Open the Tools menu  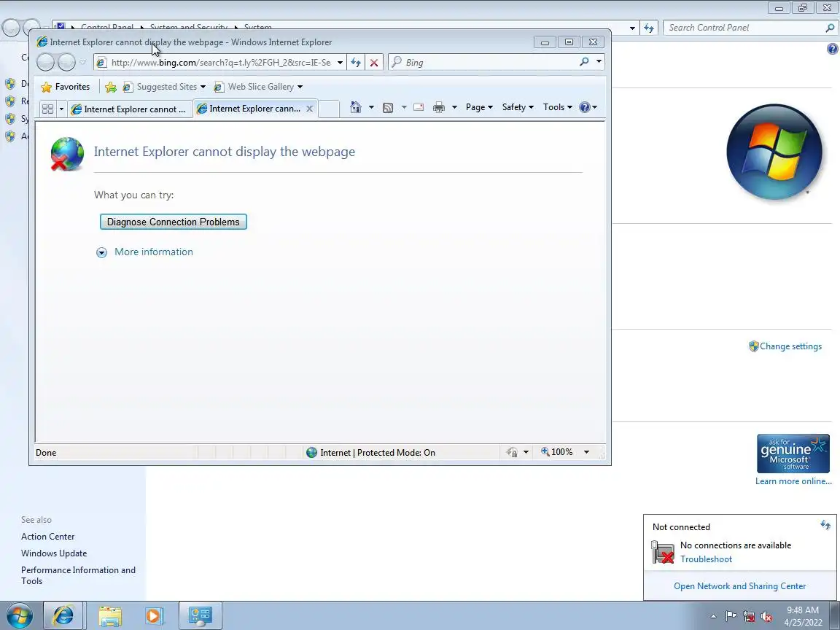click(558, 107)
